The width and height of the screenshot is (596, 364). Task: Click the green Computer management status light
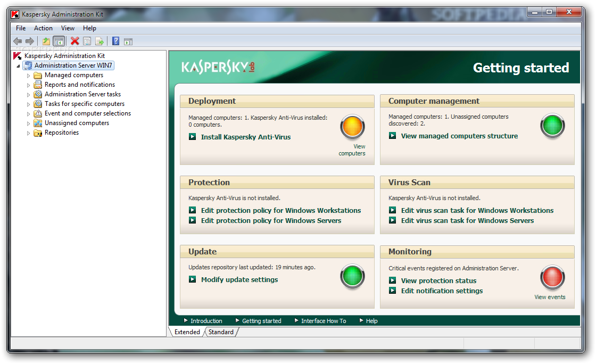point(552,126)
